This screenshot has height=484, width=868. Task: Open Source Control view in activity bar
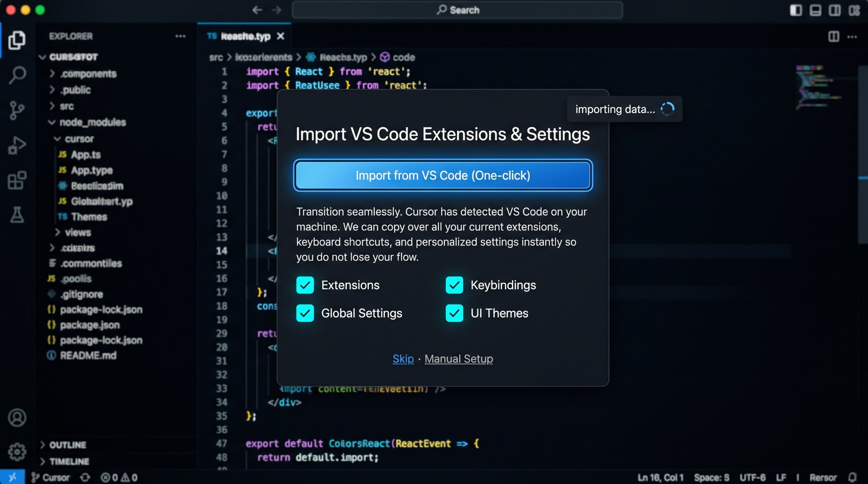[x=17, y=110]
